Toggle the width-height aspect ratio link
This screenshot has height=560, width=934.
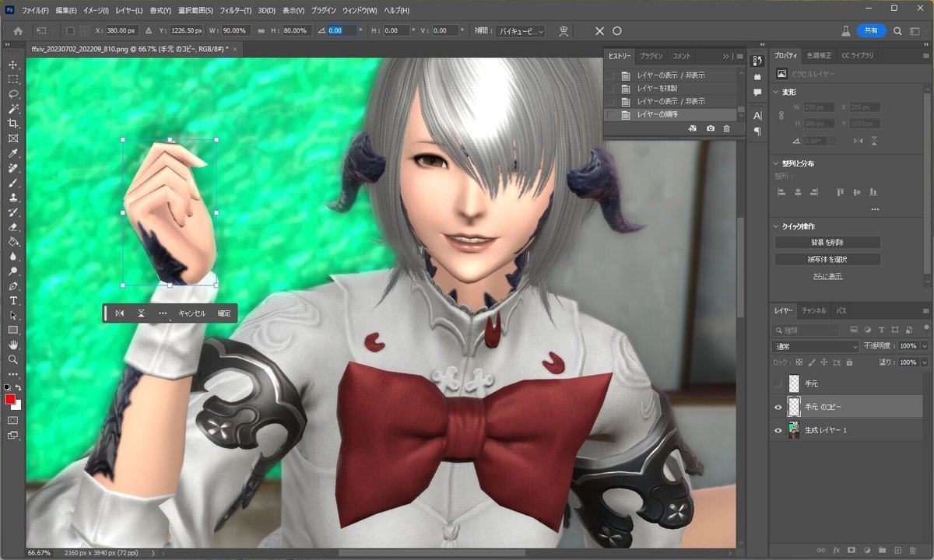262,31
